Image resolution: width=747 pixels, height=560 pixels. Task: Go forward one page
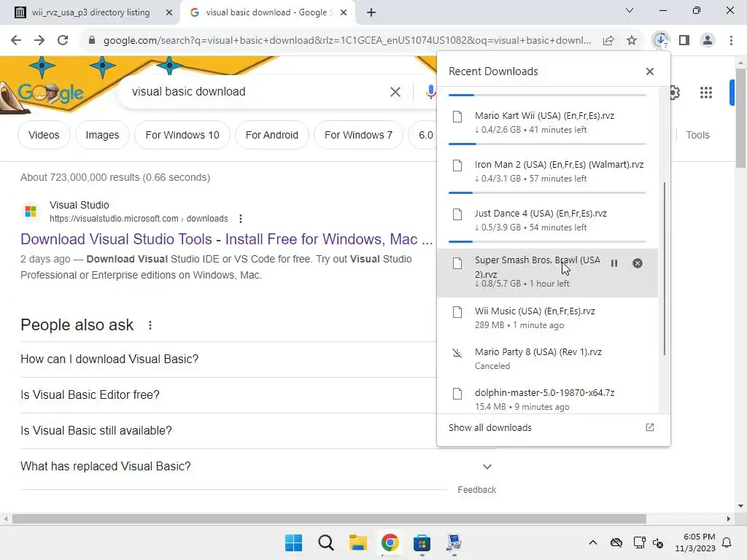[x=39, y=41]
